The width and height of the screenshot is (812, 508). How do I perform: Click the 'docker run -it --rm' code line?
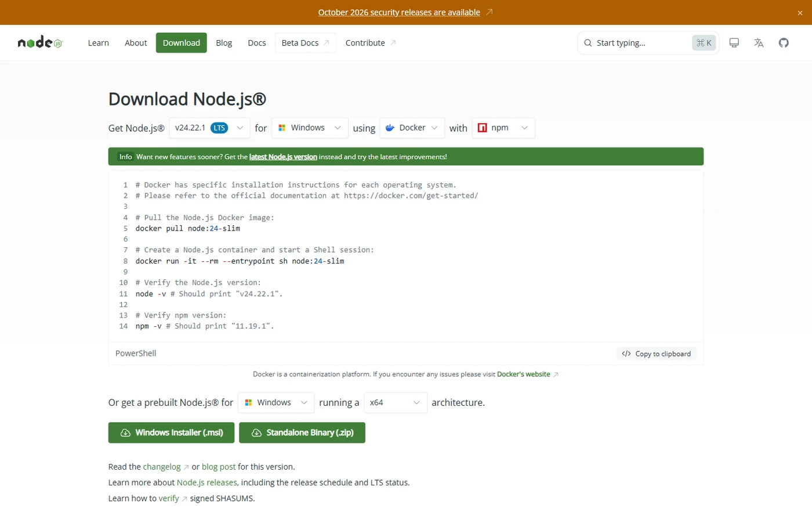tap(240, 261)
